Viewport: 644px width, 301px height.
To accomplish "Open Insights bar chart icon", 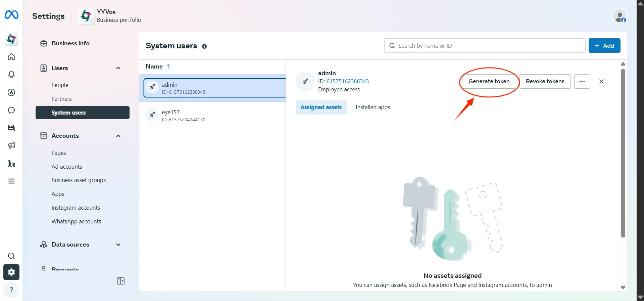I will (11, 164).
